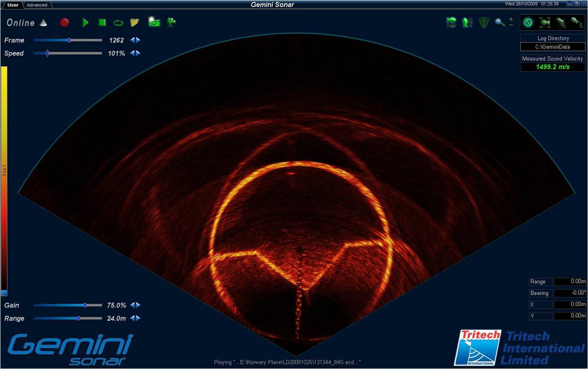Increase Gain with right arrow
The image size is (588, 369).
tap(138, 305)
